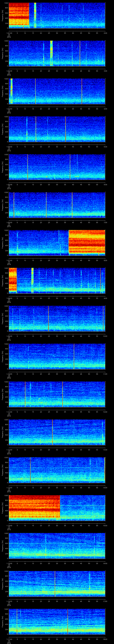
Task: Click the "8:00" end time label
Action: 105,260
